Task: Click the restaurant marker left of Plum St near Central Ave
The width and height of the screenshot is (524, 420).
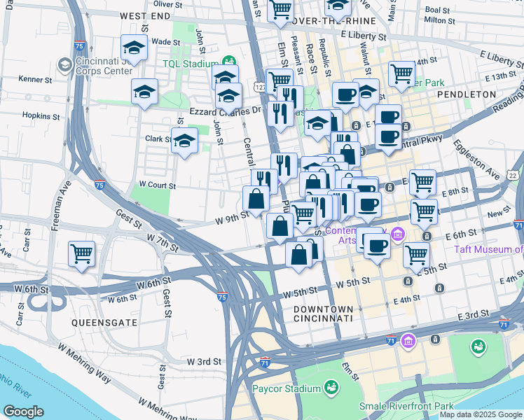Action: pos(264,181)
